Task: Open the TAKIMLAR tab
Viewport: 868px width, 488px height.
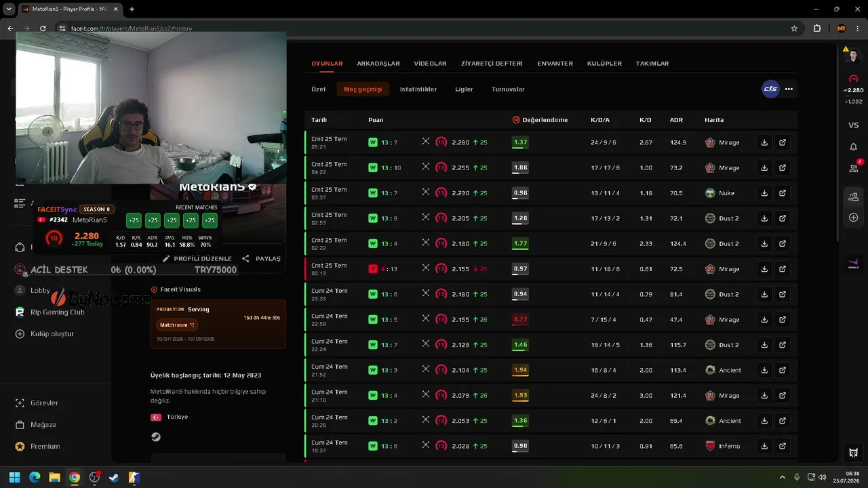Action: click(x=652, y=63)
